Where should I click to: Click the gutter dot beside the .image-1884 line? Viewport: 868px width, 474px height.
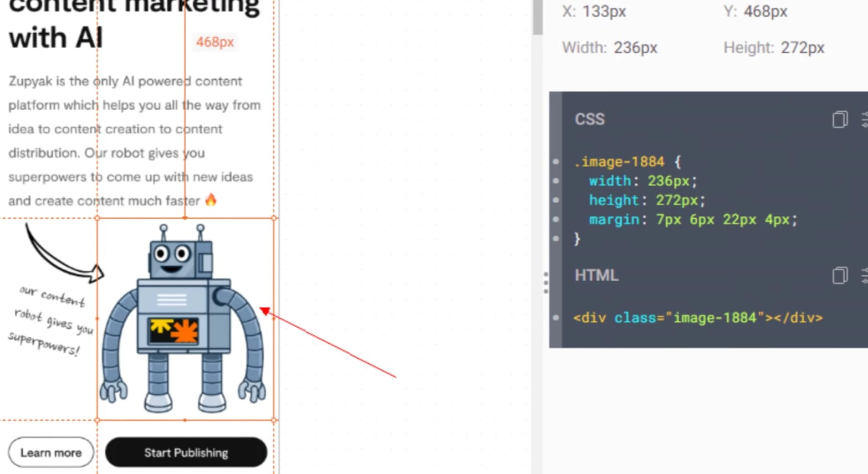[556, 162]
